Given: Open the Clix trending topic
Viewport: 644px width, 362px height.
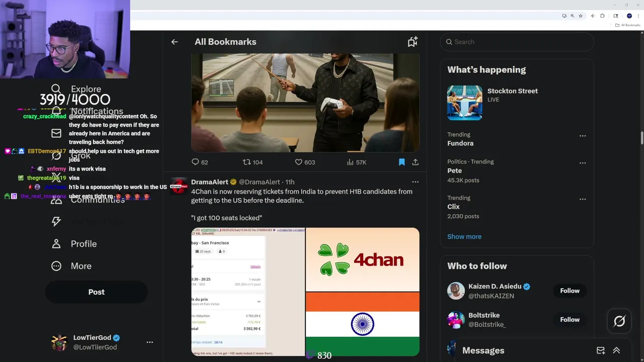Looking at the screenshot, I should (453, 207).
